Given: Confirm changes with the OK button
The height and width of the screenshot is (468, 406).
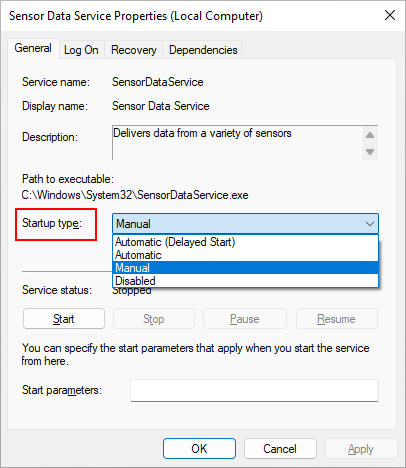Looking at the screenshot, I should tap(199, 449).
